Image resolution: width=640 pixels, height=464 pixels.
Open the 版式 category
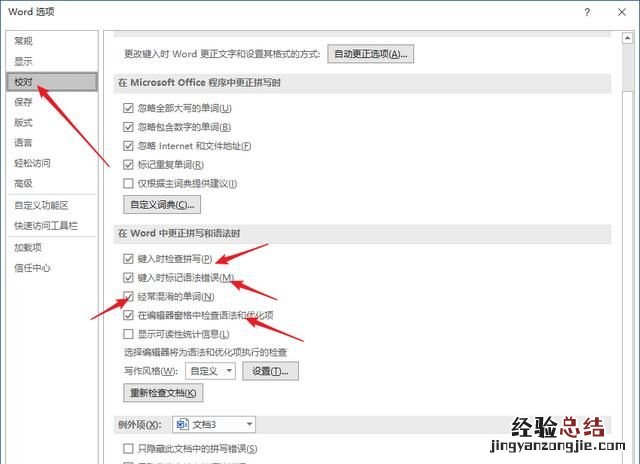point(23,122)
